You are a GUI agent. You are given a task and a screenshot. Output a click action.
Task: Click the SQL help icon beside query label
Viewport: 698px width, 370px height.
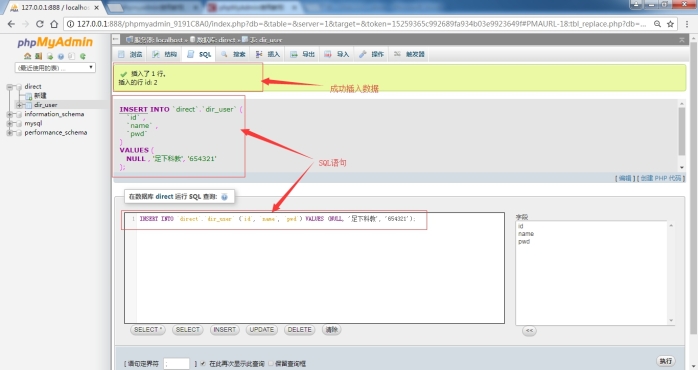tap(224, 197)
